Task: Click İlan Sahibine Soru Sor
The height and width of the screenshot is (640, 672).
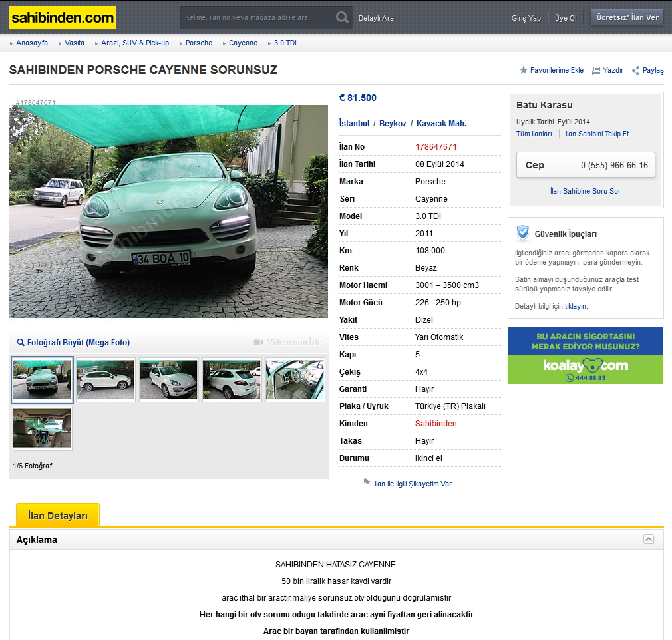Action: 585,191
